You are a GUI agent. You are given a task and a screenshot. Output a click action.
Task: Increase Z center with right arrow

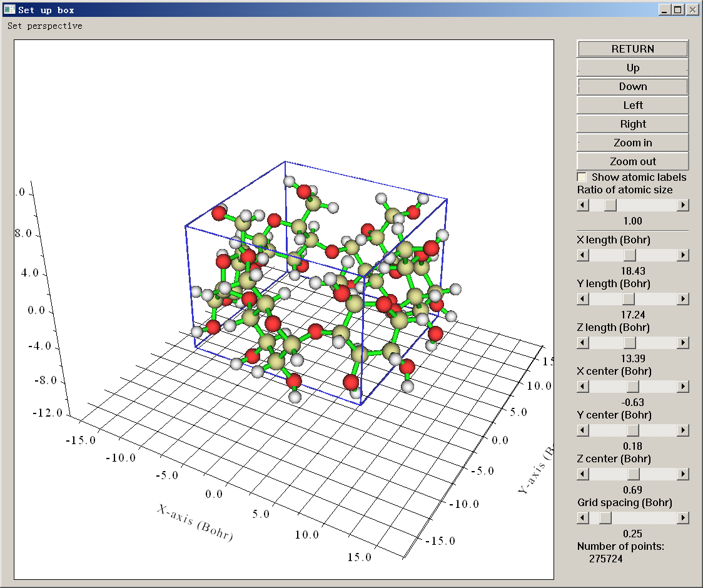pyautogui.click(x=683, y=474)
